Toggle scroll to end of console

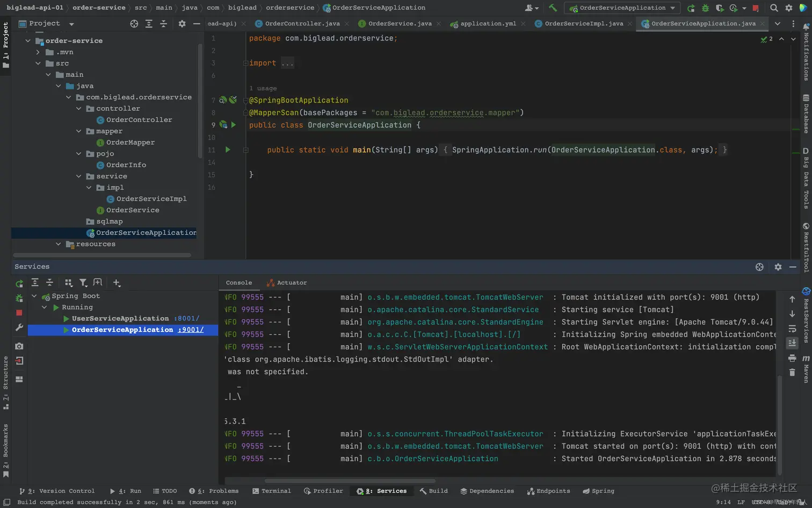coord(792,342)
